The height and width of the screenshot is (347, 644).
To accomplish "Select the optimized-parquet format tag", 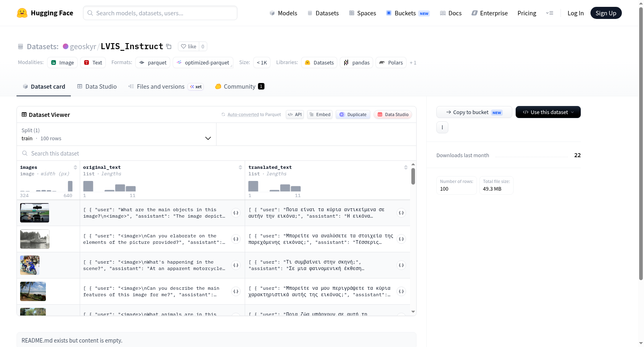I will point(203,62).
